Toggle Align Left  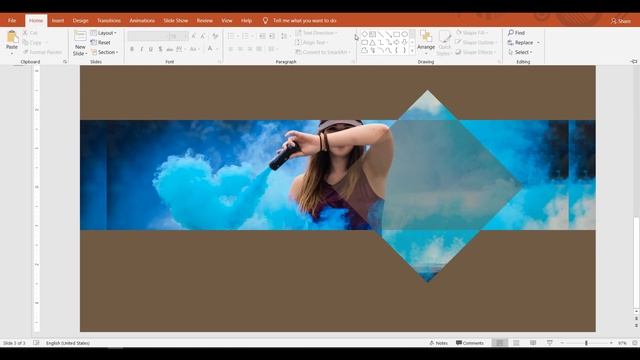pos(231,49)
